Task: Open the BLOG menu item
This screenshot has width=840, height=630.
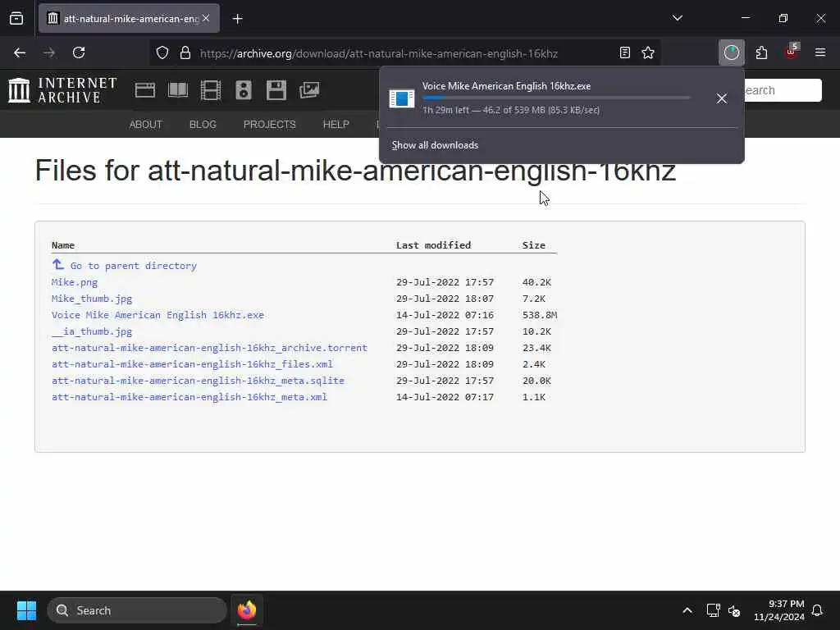Action: coord(203,125)
